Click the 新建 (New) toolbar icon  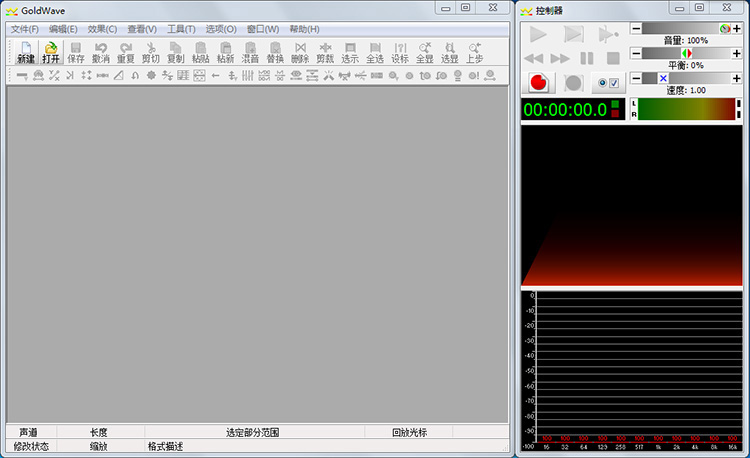coord(26,53)
